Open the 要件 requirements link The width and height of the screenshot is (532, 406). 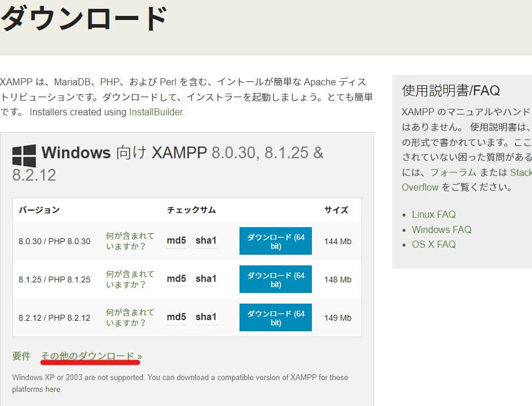click(x=21, y=356)
